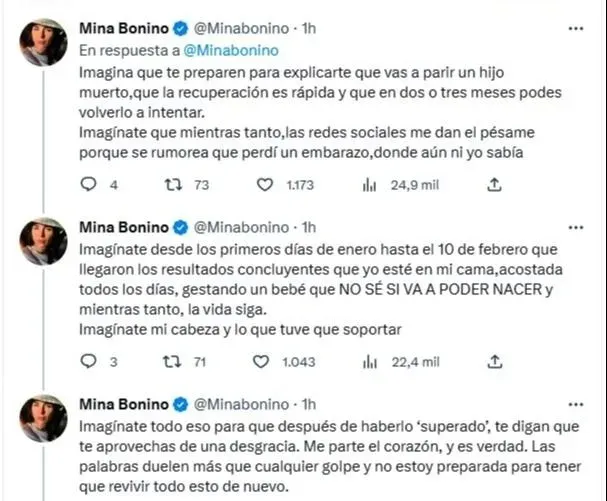
Task: Open the 1h timestamp of second tweet
Action: point(308,226)
